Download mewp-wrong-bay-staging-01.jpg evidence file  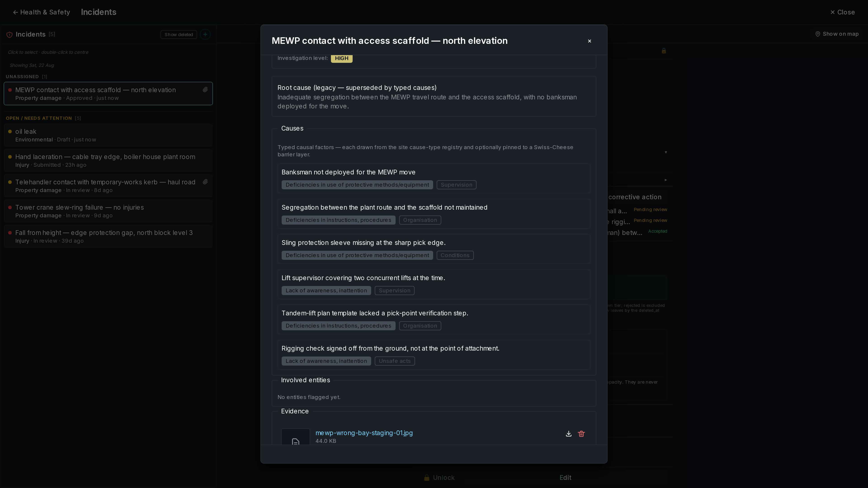[568, 434]
